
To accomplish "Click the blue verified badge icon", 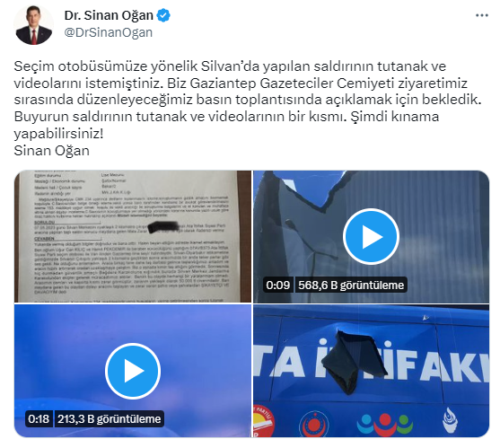I will point(163,15).
